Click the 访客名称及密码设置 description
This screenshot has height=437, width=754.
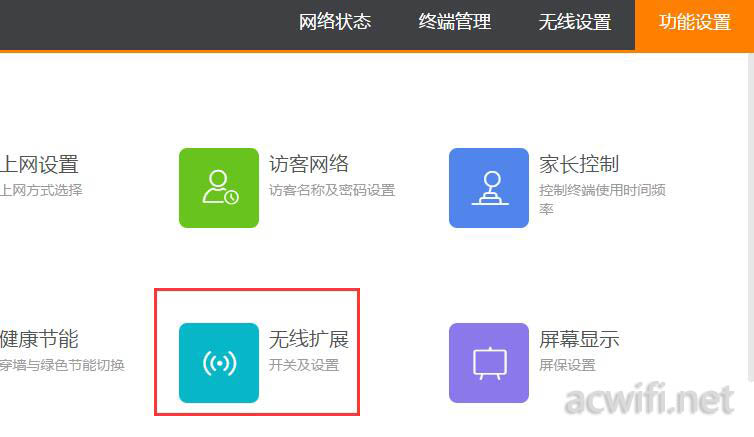coord(332,190)
